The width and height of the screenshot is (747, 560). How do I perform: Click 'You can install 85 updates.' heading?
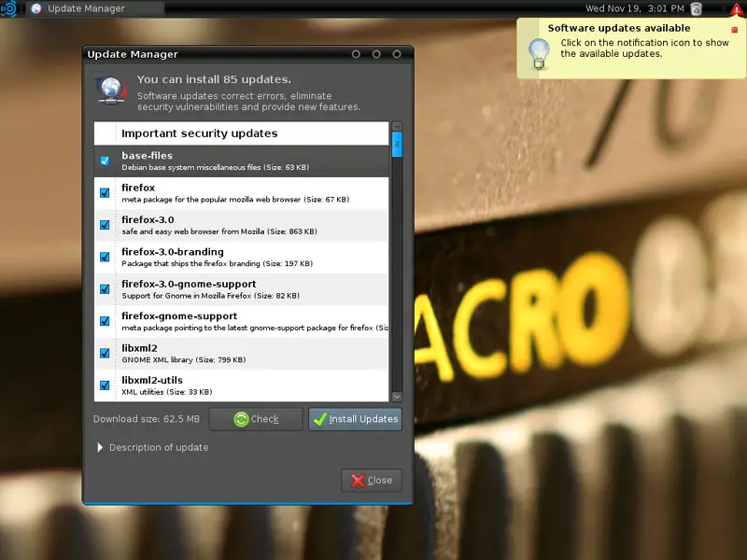point(214,79)
